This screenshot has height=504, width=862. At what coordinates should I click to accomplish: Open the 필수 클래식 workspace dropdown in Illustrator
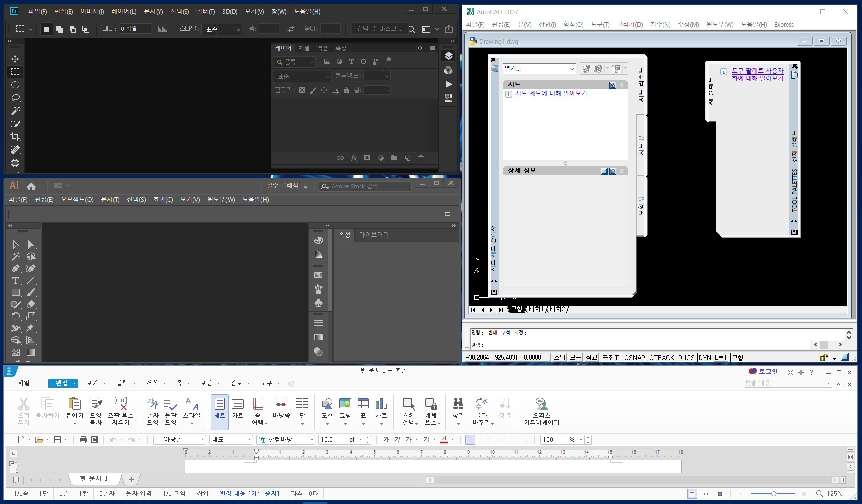click(x=287, y=186)
